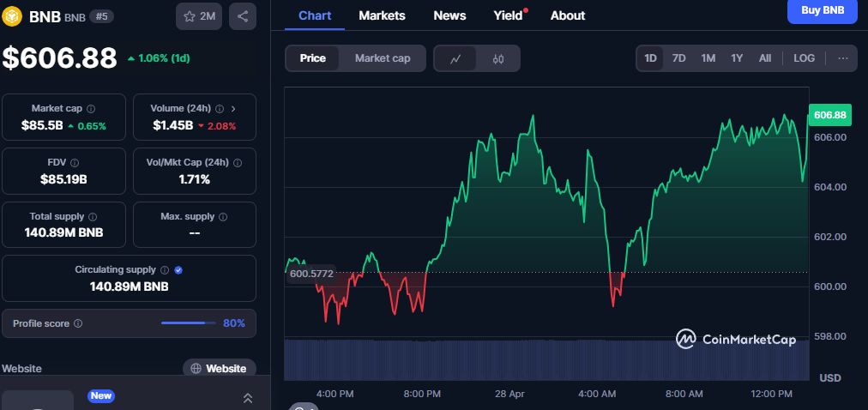Open info icon beside Profile score
Image resolution: width=868 pixels, height=410 pixels.
pos(78,323)
